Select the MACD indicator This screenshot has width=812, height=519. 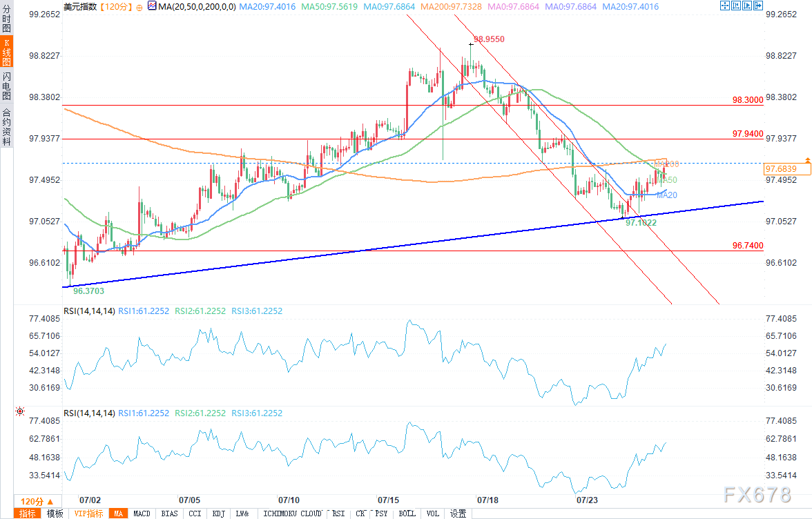(142, 513)
